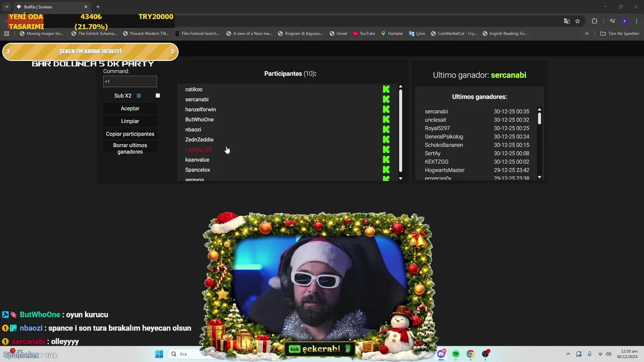Select participant Lyolya_05
This screenshot has width=644, height=362.
click(198, 150)
